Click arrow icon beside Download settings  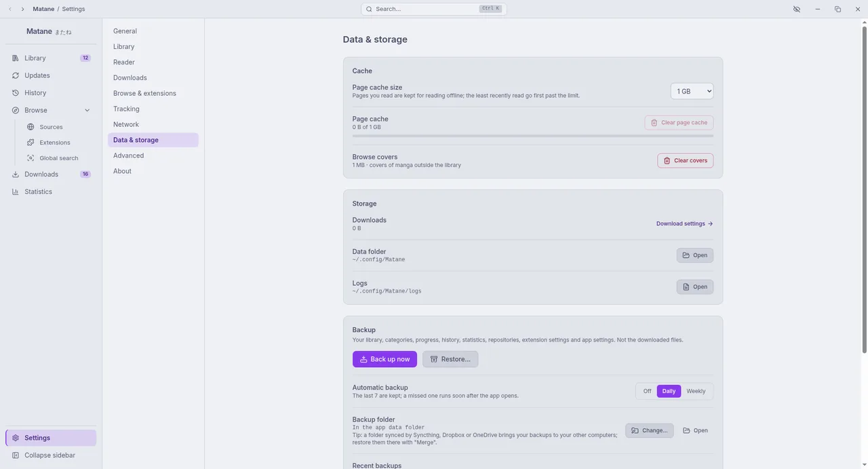coord(710,223)
